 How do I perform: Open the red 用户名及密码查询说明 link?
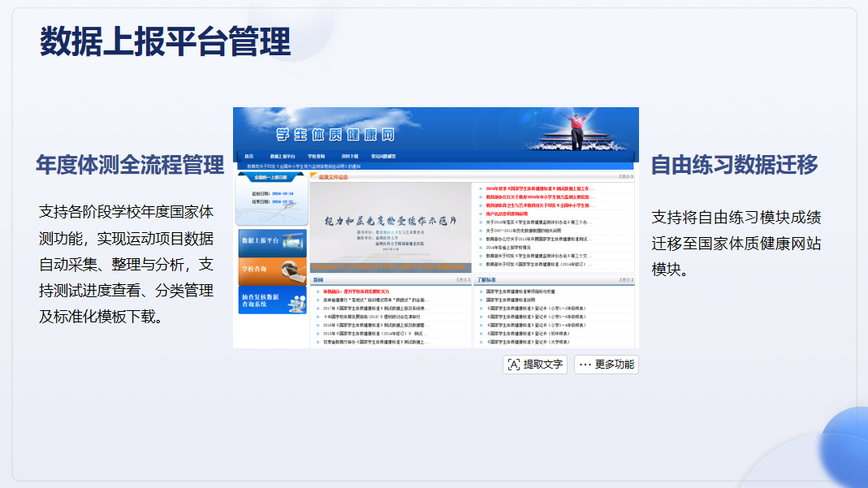point(507,214)
